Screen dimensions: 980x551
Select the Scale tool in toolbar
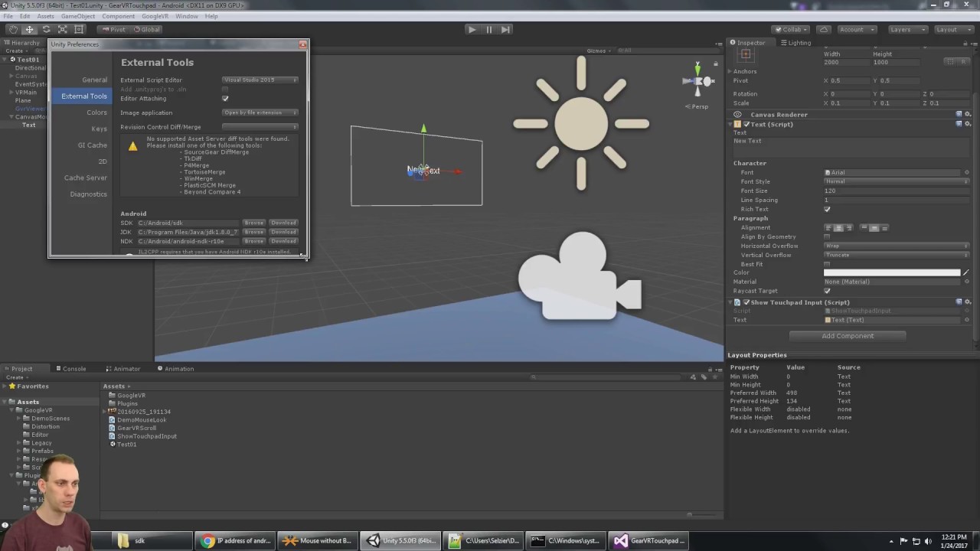tap(62, 29)
